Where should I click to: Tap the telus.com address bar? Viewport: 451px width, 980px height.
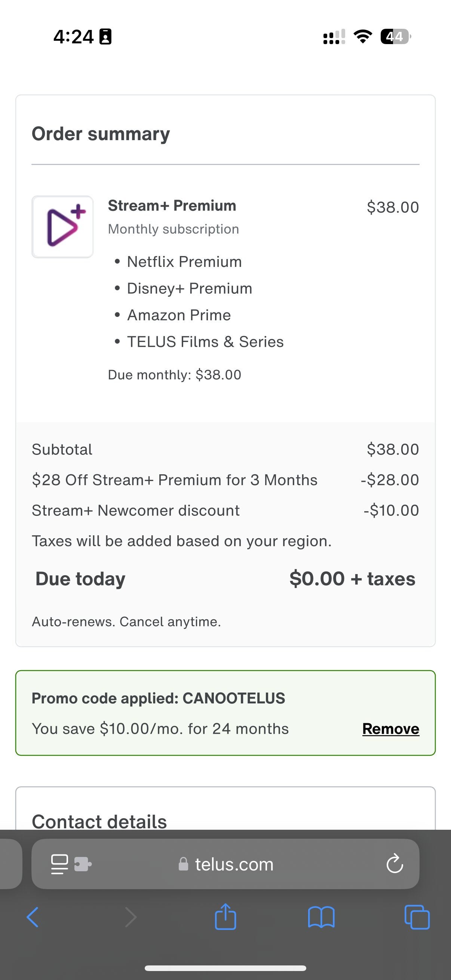point(234,864)
